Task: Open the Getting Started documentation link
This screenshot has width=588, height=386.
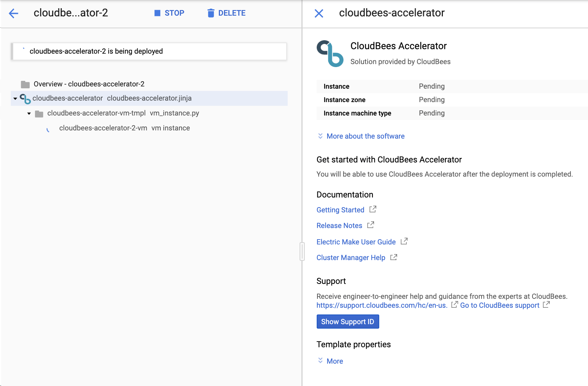Action: 341,210
